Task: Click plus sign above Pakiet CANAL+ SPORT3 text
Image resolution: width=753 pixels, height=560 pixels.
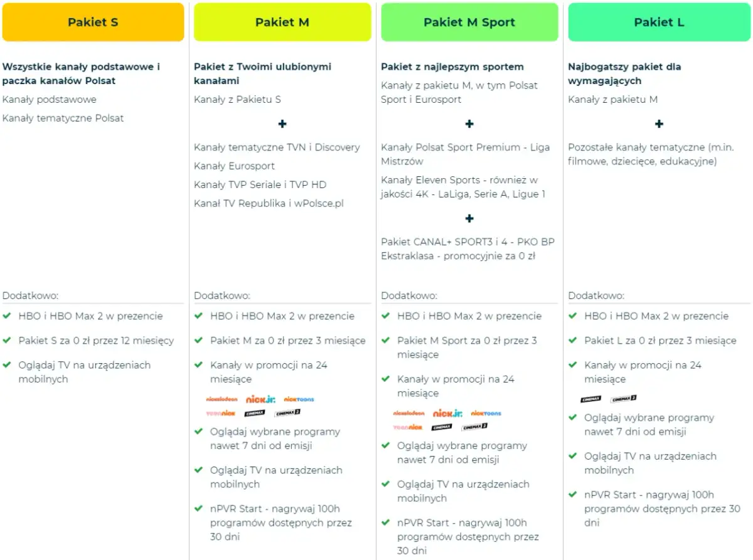Action: [x=469, y=218]
